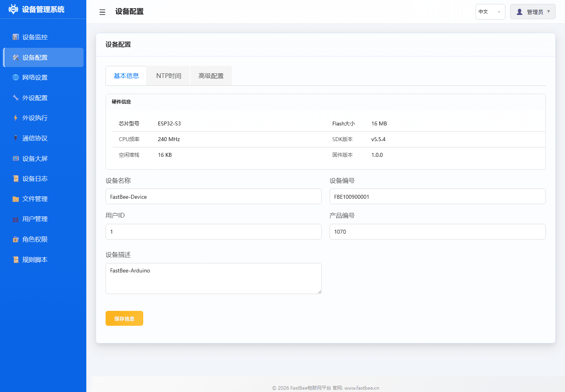Click the www.fastbee.cn footer link
The width and height of the screenshot is (565, 392).
(362, 388)
